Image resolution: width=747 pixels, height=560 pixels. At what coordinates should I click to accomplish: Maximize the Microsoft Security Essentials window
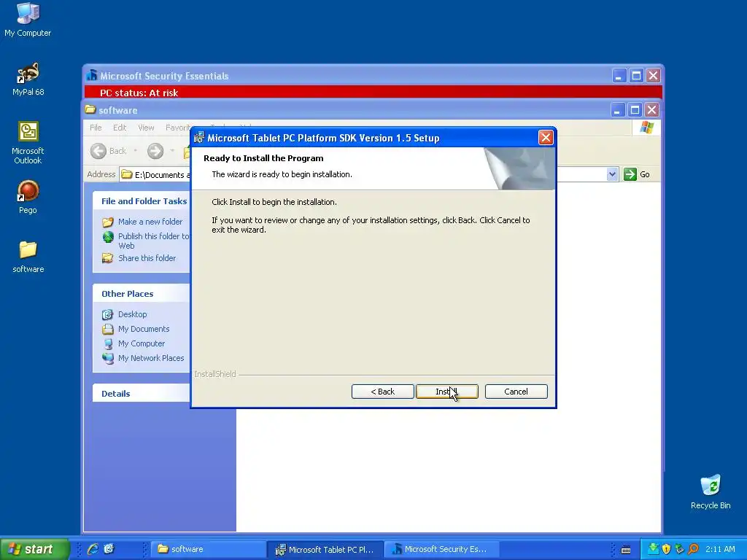click(x=636, y=76)
